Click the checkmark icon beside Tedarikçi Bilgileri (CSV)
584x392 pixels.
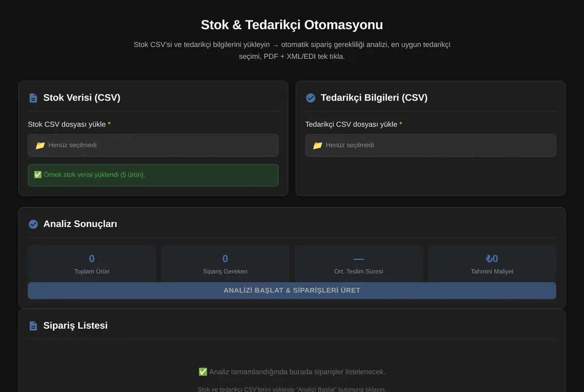click(310, 98)
